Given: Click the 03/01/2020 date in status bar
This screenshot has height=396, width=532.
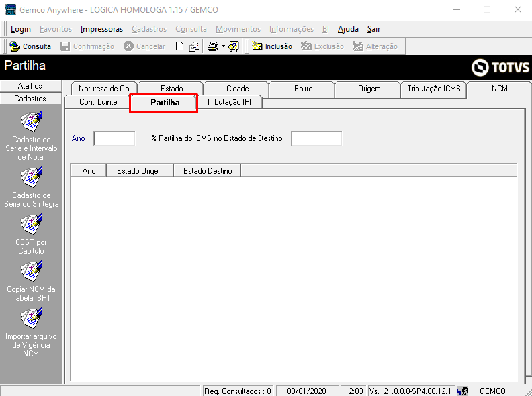Looking at the screenshot, I should tap(306, 391).
